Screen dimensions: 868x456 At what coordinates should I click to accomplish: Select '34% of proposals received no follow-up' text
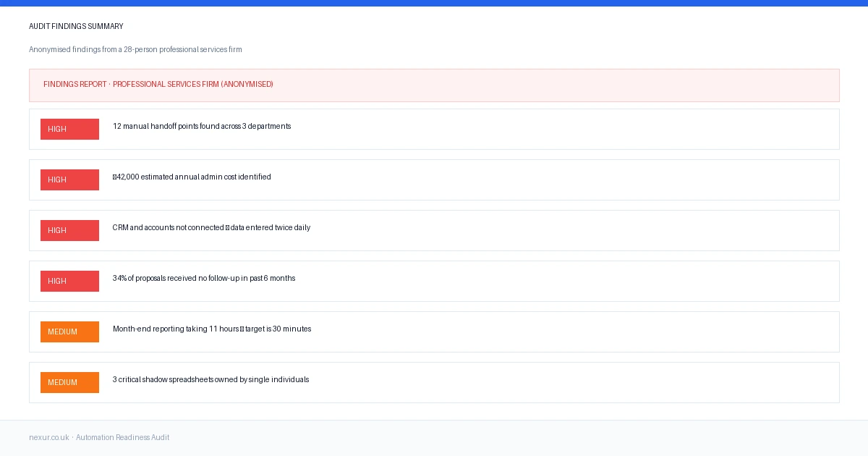pyautogui.click(x=204, y=278)
